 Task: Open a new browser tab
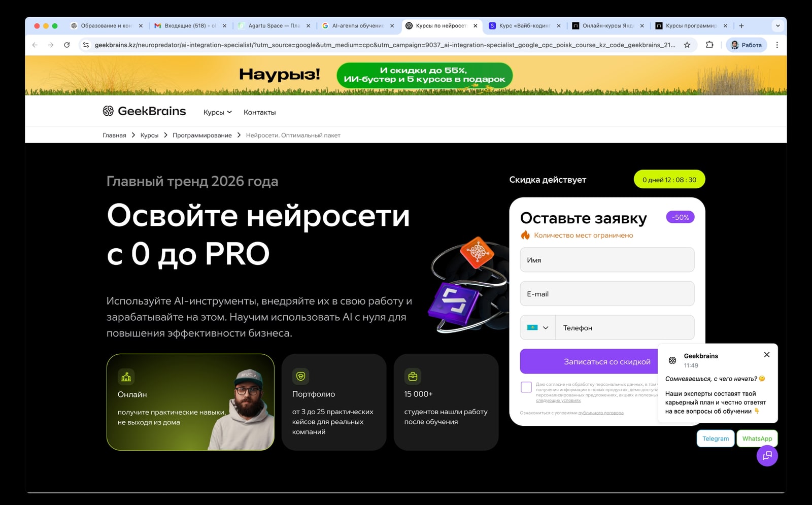741,26
